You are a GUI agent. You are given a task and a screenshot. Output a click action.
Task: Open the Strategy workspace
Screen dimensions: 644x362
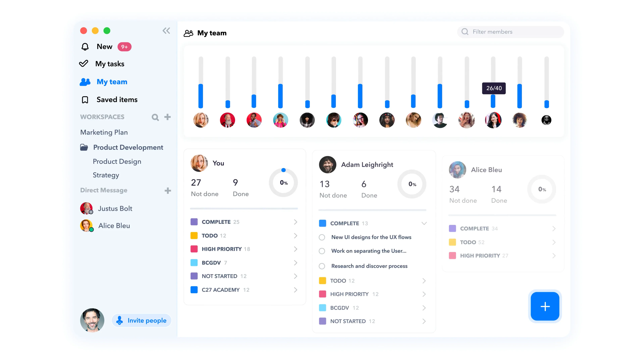pos(106,175)
